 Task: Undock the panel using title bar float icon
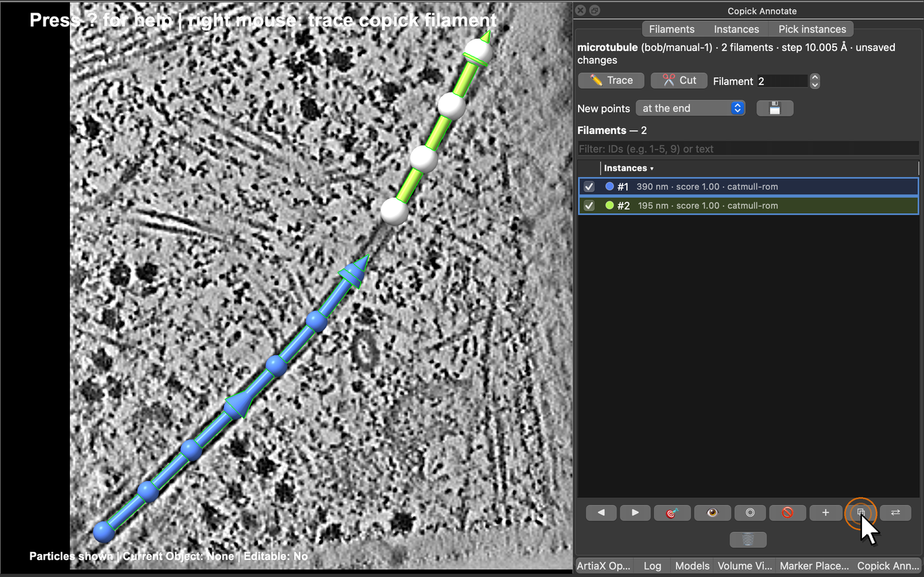point(595,11)
